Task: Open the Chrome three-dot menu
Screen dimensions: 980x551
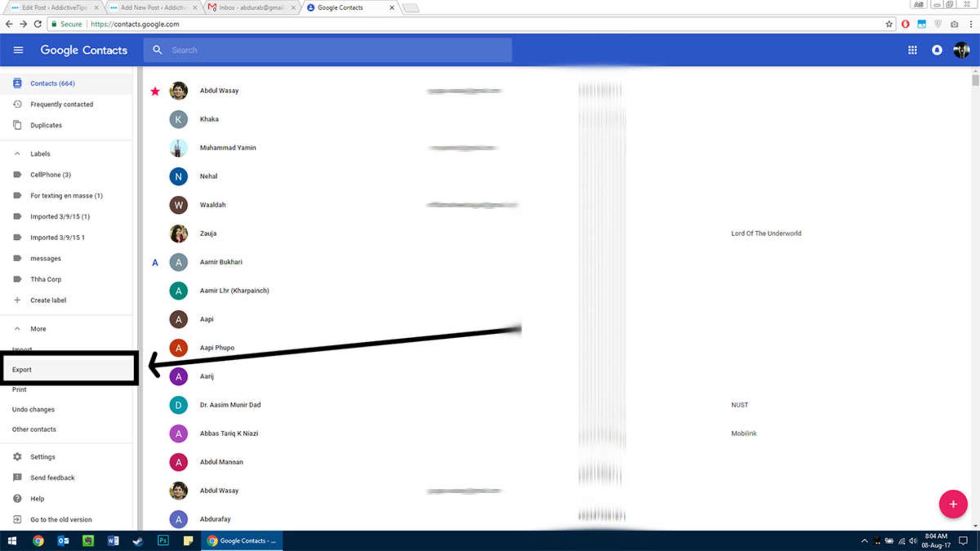Action: pos(971,24)
